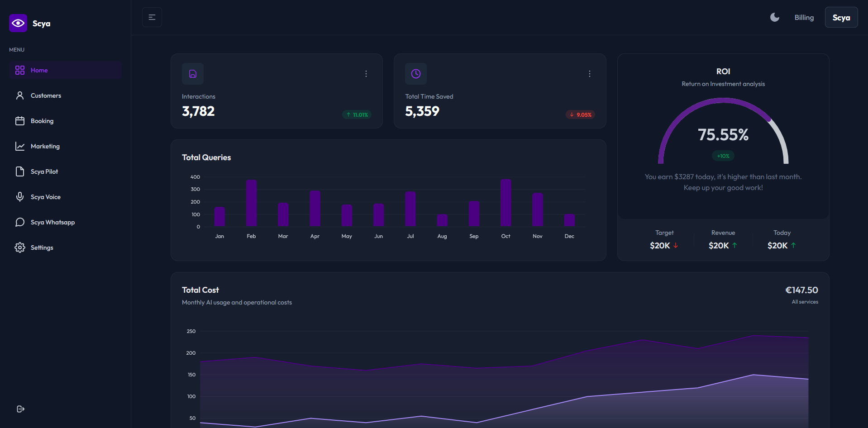The image size is (868, 428).
Task: Click the logout icon at sidebar bottom
Action: 20,409
